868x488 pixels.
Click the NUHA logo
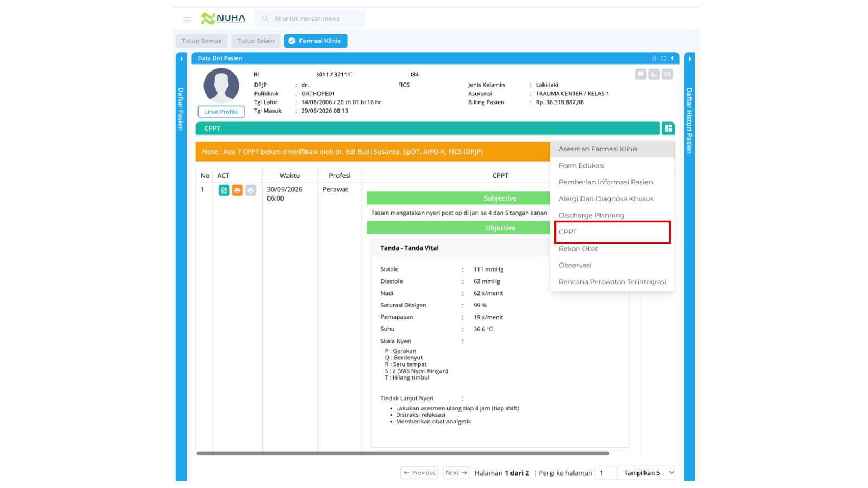(223, 18)
